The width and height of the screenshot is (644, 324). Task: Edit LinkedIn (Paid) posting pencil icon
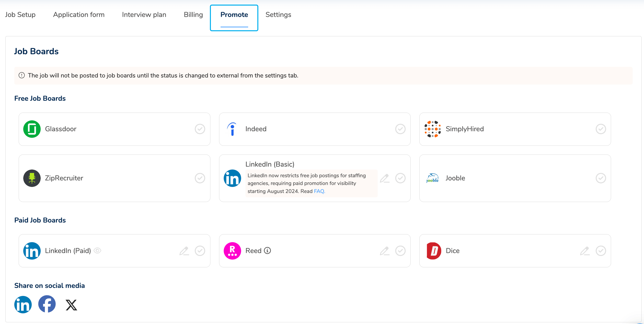tap(184, 251)
